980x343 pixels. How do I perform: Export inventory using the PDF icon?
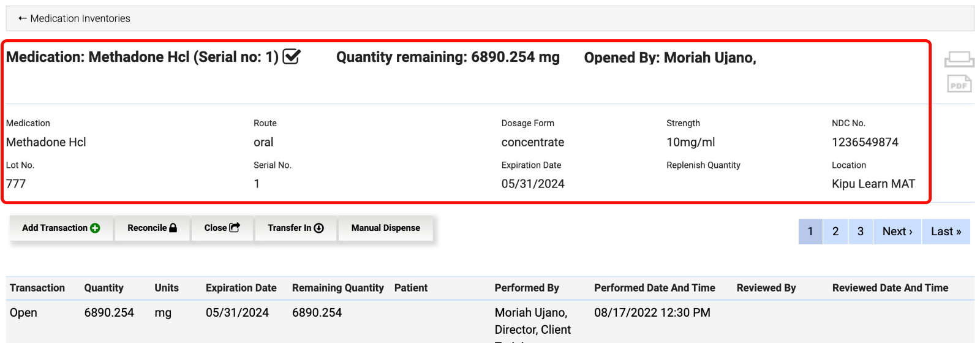pyautogui.click(x=959, y=84)
